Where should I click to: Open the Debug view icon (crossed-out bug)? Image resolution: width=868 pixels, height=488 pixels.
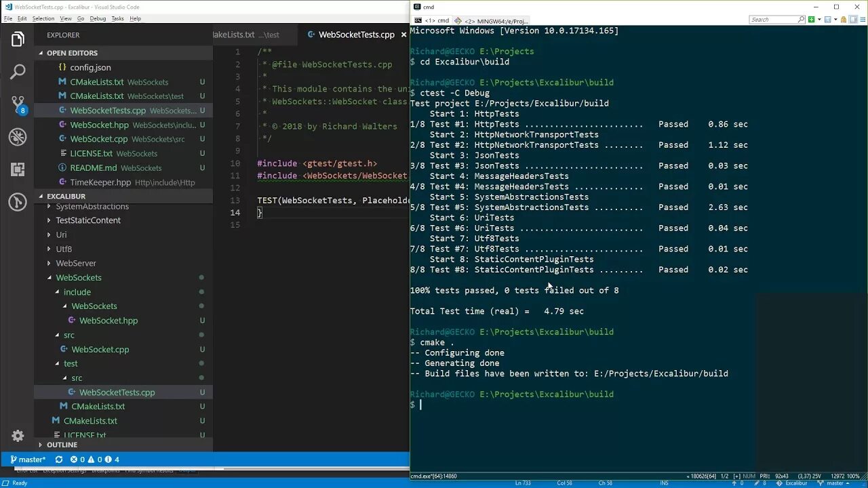pyautogui.click(x=18, y=137)
